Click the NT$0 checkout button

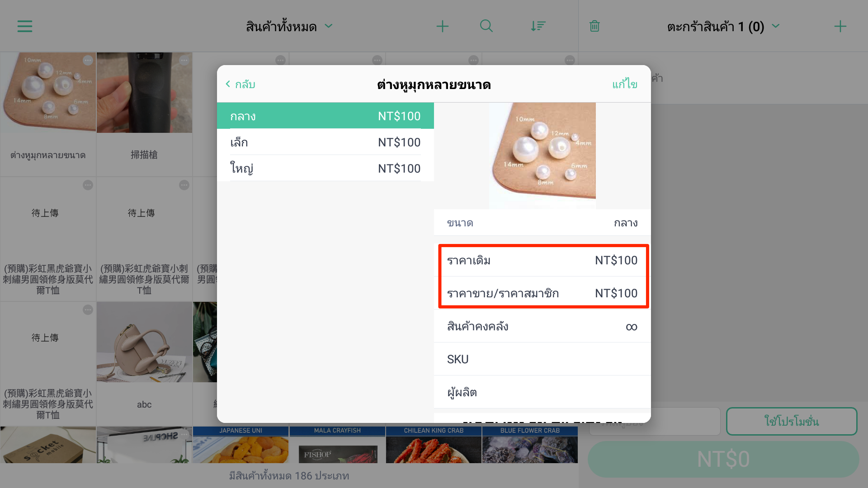723,460
